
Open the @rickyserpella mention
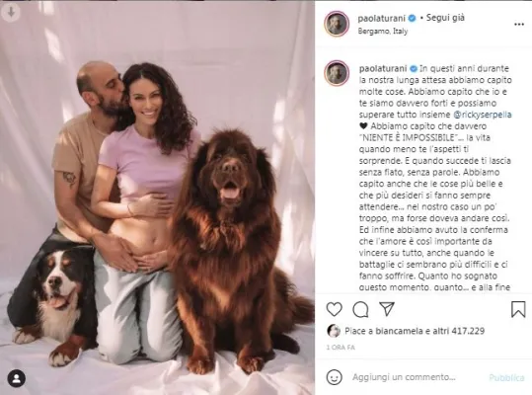coord(482,115)
